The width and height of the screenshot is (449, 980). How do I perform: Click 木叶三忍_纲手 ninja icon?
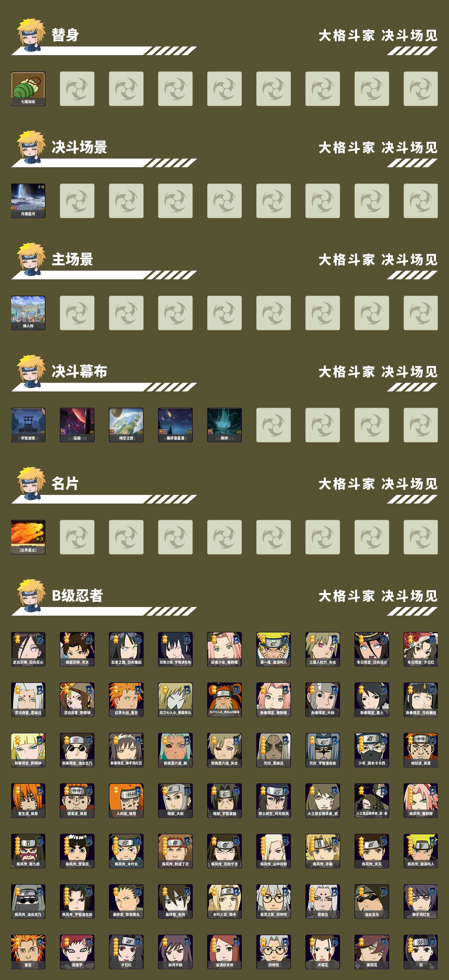224,901
